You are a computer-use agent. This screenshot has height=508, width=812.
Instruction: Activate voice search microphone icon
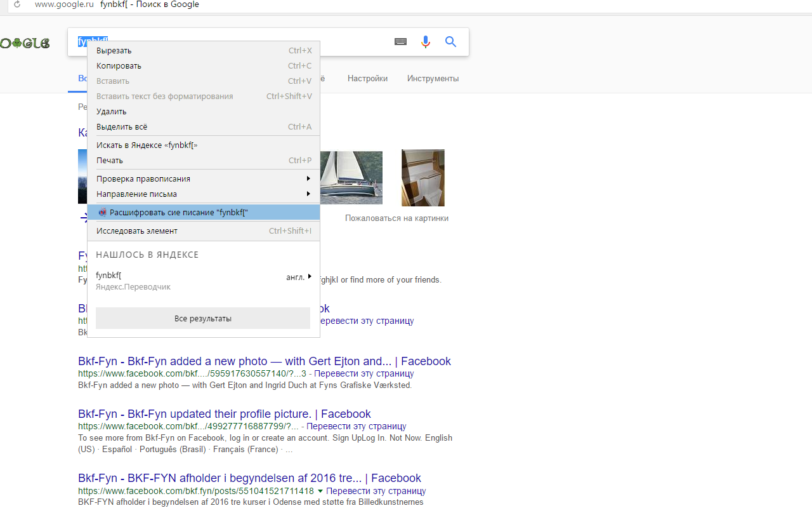[426, 42]
